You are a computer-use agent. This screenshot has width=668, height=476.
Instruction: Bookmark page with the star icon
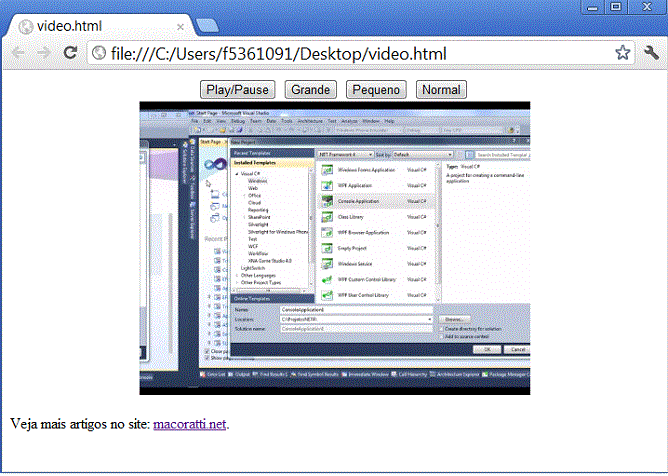[x=622, y=53]
